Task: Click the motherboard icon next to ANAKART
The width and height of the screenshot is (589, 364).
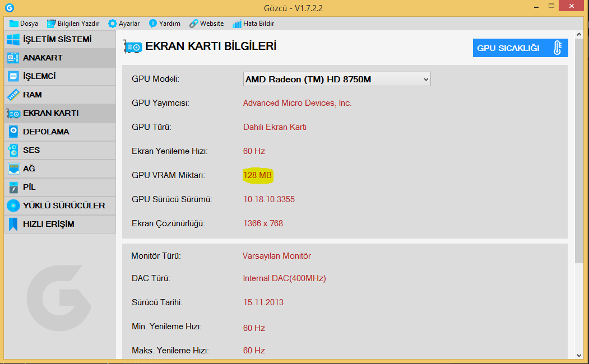Action: 13,58
